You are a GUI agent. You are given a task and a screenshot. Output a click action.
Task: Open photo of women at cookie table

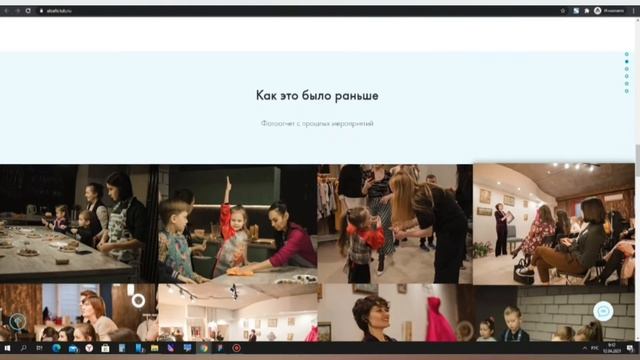79,224
